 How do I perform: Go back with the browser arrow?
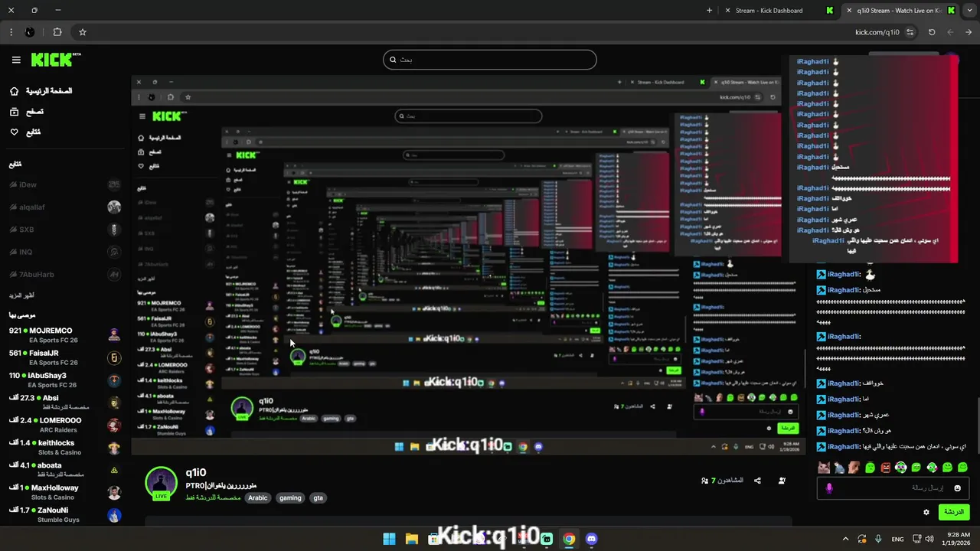pyautogui.click(x=969, y=32)
